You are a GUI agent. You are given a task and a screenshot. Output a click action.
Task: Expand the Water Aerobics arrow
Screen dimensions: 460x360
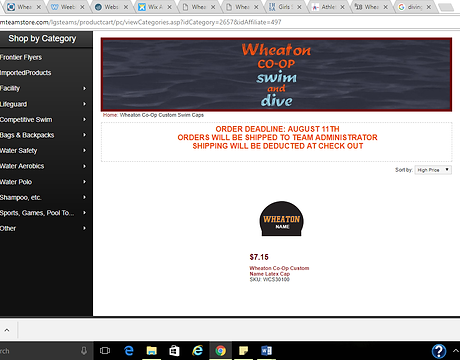pyautogui.click(x=84, y=166)
